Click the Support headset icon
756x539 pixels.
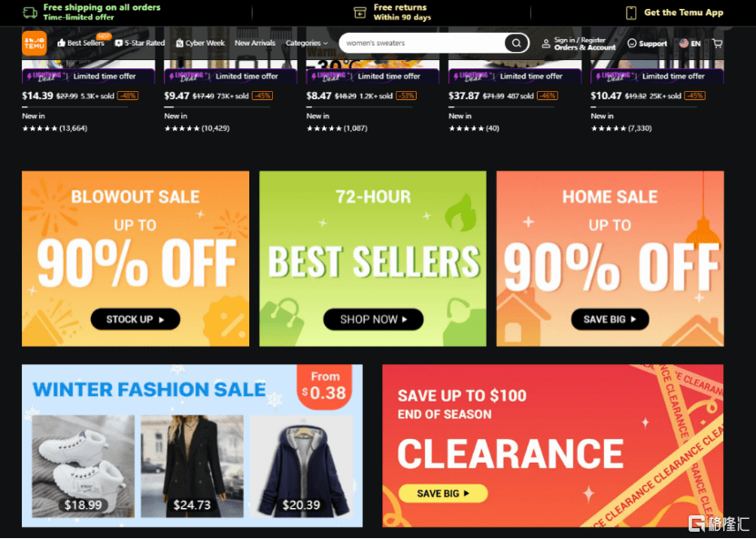pyautogui.click(x=631, y=44)
